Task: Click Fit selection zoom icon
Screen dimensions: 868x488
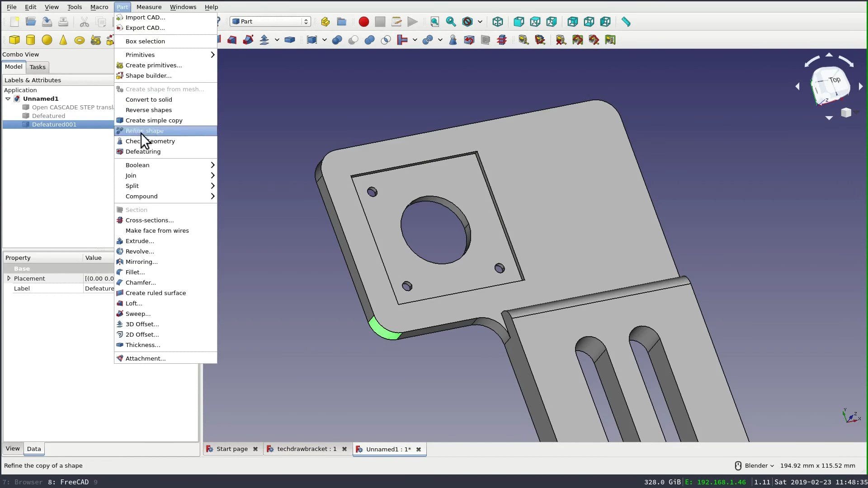Action: coord(451,22)
